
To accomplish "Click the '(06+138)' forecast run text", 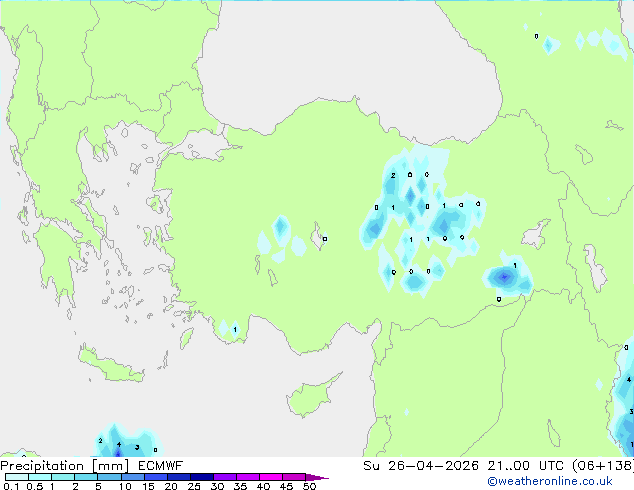I will click(x=603, y=466).
